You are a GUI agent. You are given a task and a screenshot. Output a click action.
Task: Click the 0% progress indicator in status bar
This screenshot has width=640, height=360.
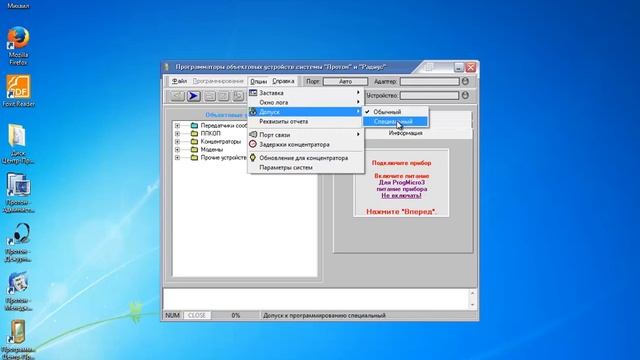tap(236, 315)
